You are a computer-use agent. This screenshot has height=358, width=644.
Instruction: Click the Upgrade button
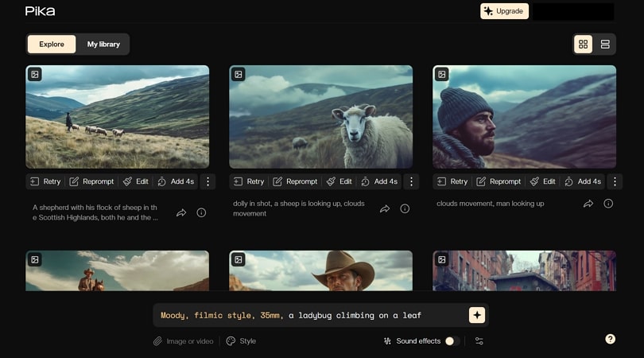pyautogui.click(x=504, y=11)
